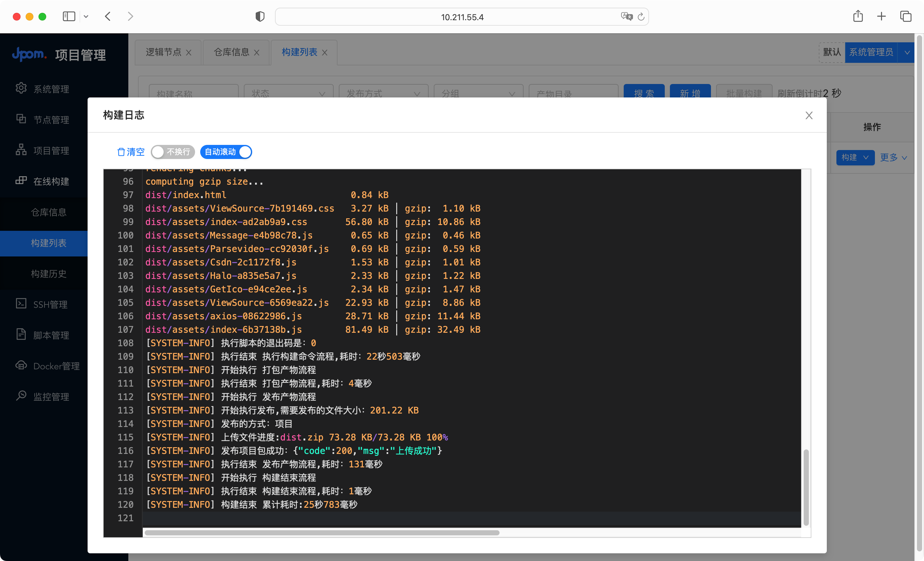Open a new tab with the plus icon

tap(881, 16)
